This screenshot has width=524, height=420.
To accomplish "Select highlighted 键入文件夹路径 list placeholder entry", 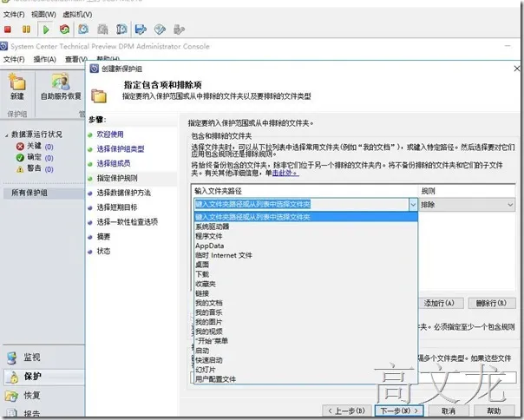I will pos(305,217).
